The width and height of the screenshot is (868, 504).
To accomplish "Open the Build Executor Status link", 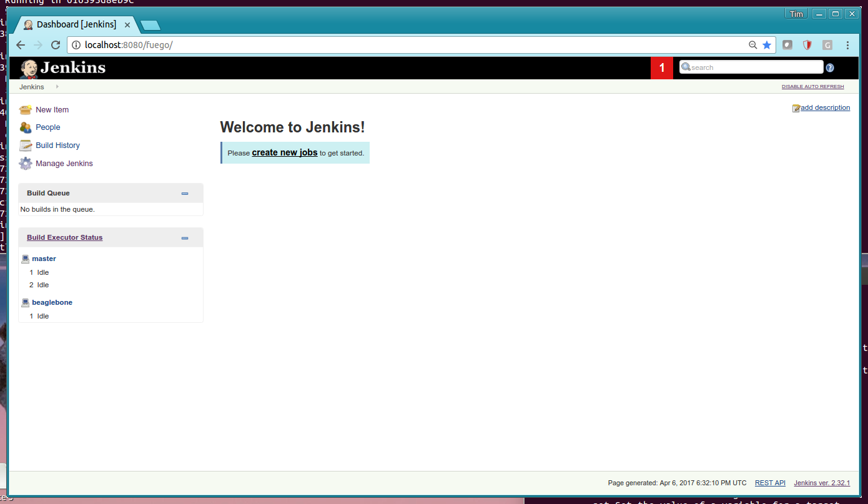I will (65, 237).
